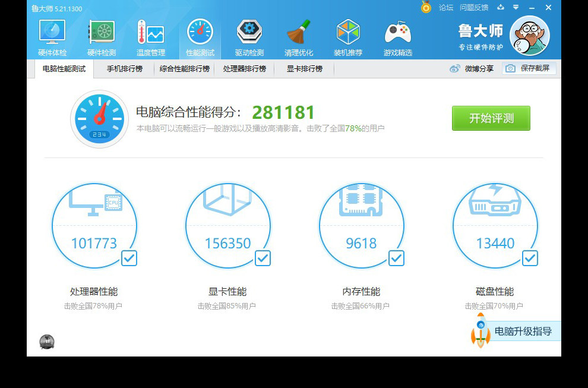588x388 pixels.
Task: Switch to 处理器排行榜 tab
Action: (x=245, y=69)
